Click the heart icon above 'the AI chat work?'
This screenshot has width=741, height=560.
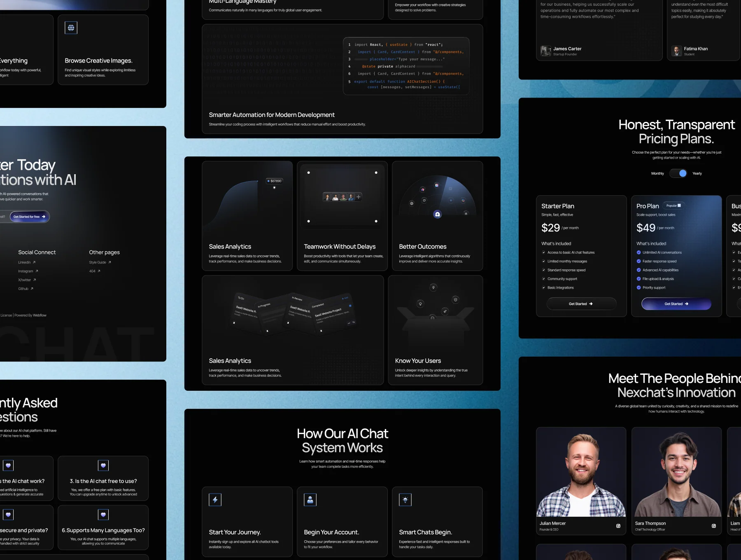(x=8, y=466)
